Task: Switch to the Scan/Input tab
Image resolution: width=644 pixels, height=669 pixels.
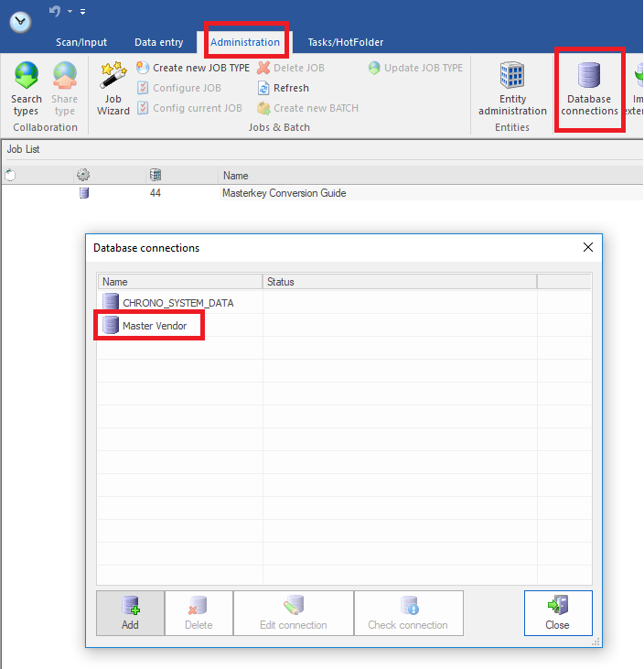Action: click(x=81, y=42)
